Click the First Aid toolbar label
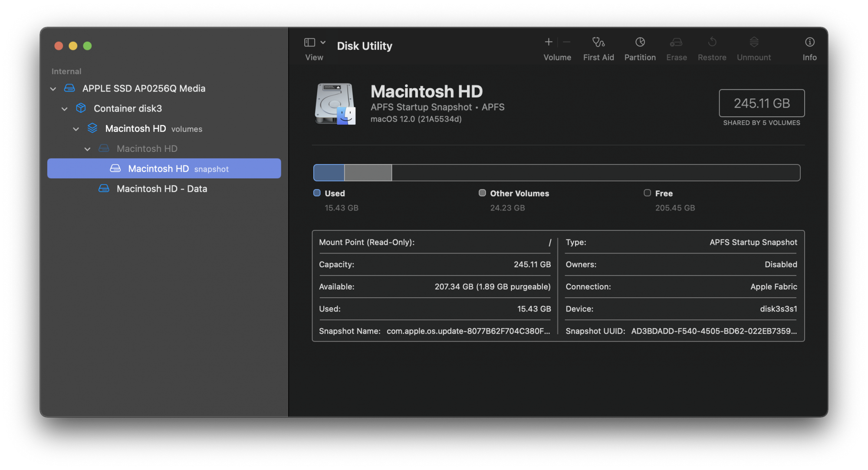The width and height of the screenshot is (868, 470). (x=598, y=57)
